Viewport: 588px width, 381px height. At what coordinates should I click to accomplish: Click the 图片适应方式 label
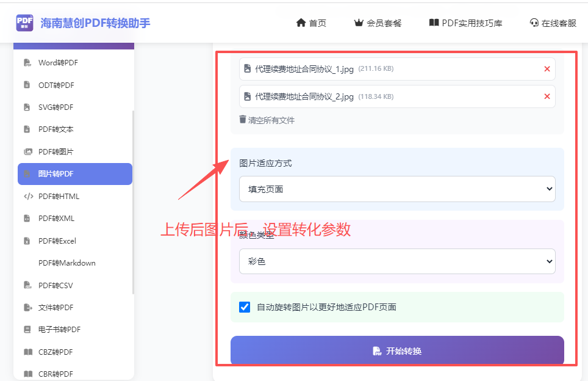(265, 163)
